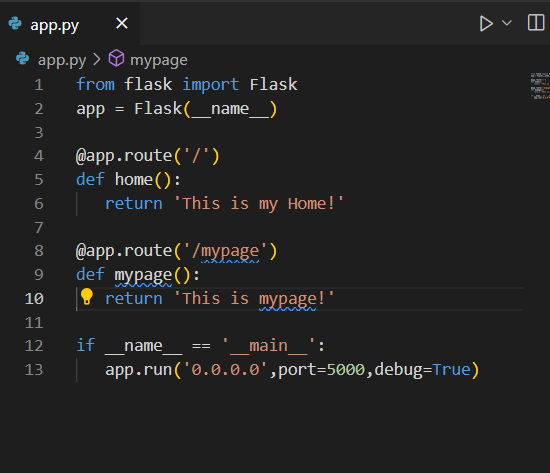
Task: Place cursor on the 'debug=True' argument
Action: pyautogui.click(x=422, y=370)
